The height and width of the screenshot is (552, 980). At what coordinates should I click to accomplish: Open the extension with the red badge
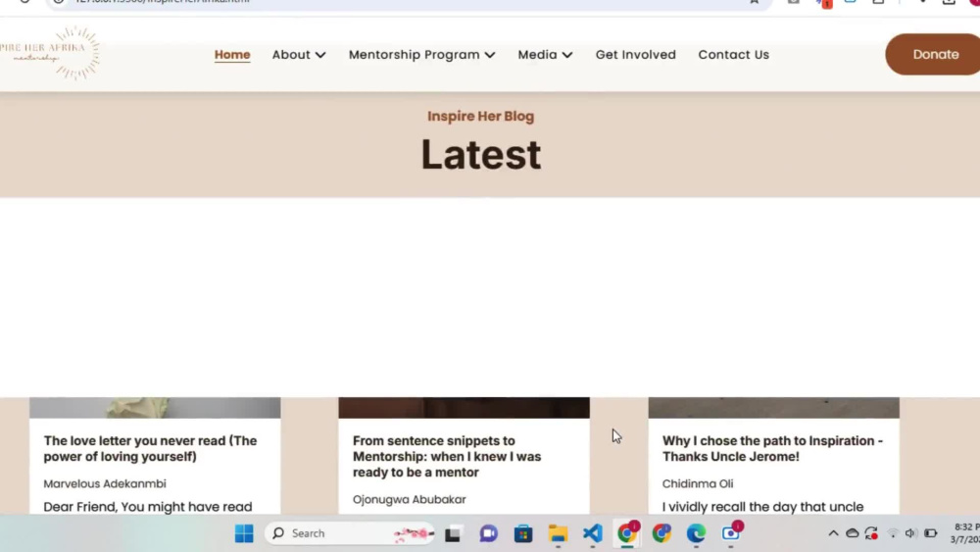pyautogui.click(x=824, y=3)
